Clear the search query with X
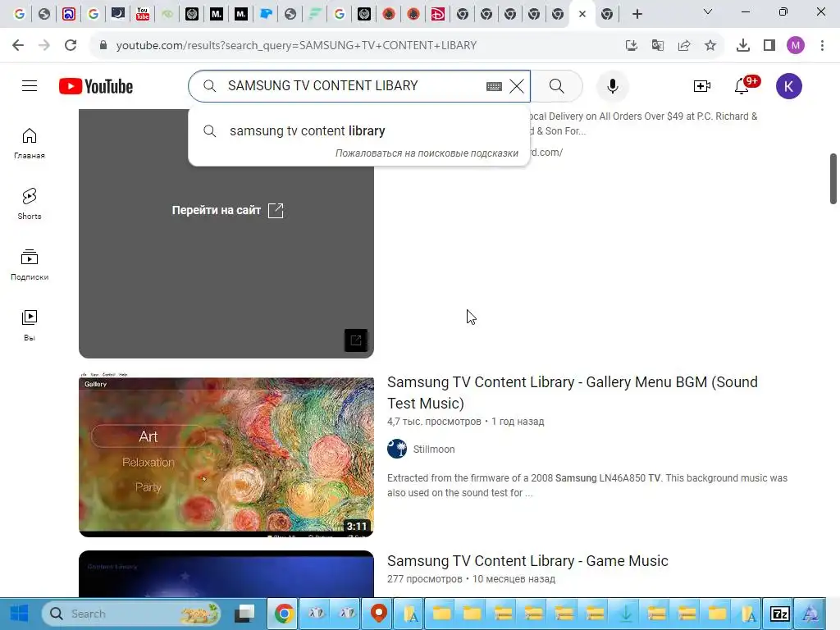 pos(517,86)
